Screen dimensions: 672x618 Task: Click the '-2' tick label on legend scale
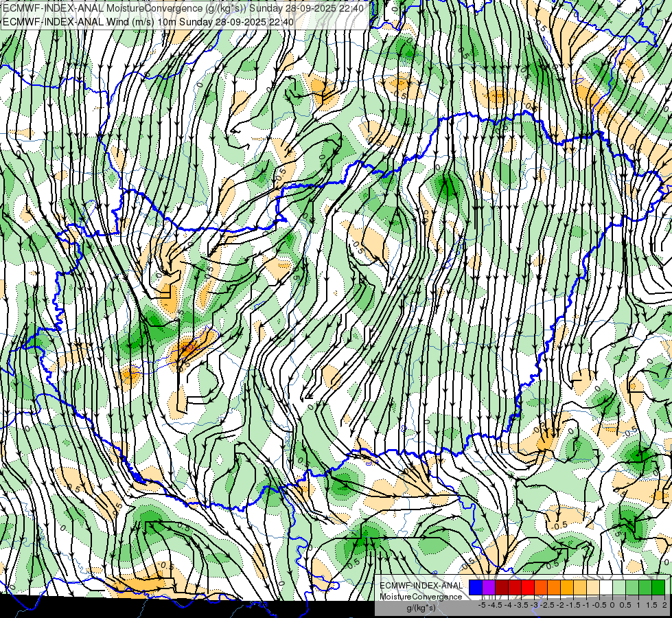click(560, 605)
